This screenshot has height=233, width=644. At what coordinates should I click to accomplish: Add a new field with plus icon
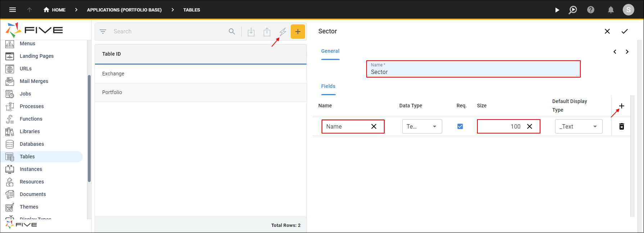point(621,106)
